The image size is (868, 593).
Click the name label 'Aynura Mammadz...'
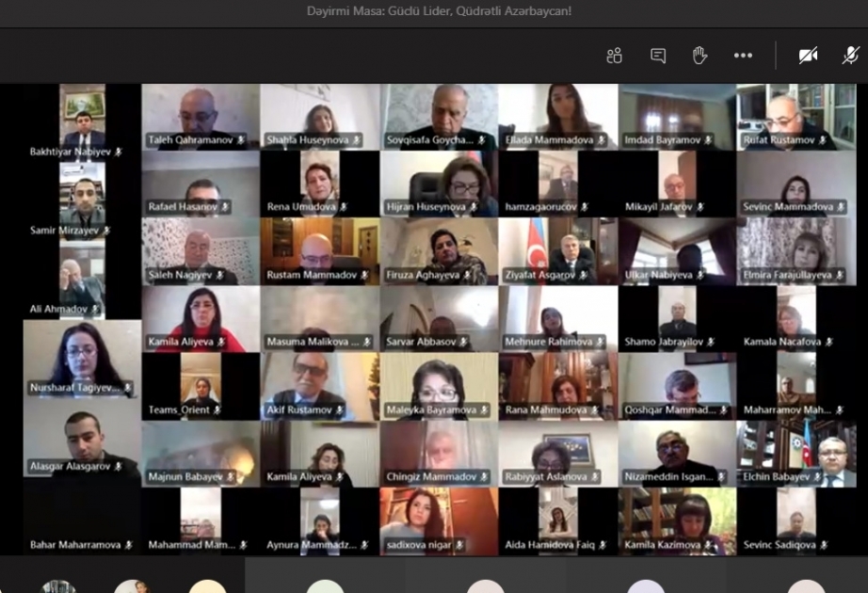click(x=312, y=545)
